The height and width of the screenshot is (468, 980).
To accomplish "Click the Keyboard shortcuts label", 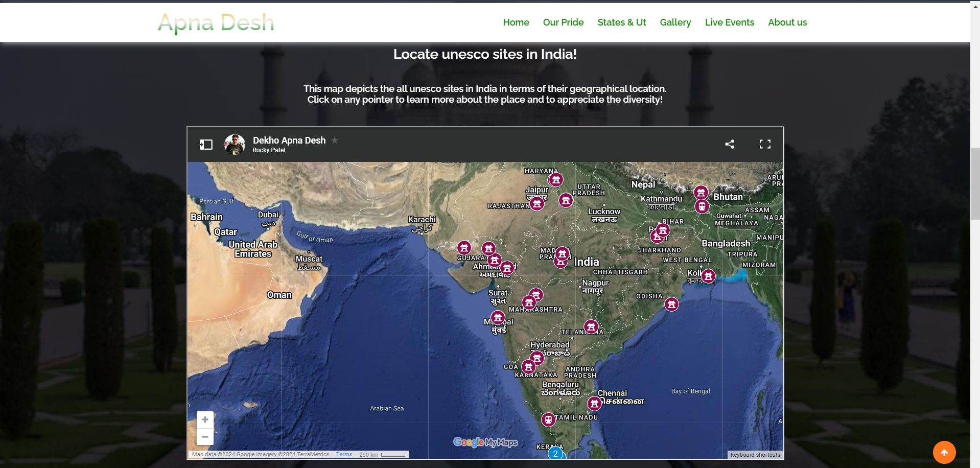I will 755,455.
